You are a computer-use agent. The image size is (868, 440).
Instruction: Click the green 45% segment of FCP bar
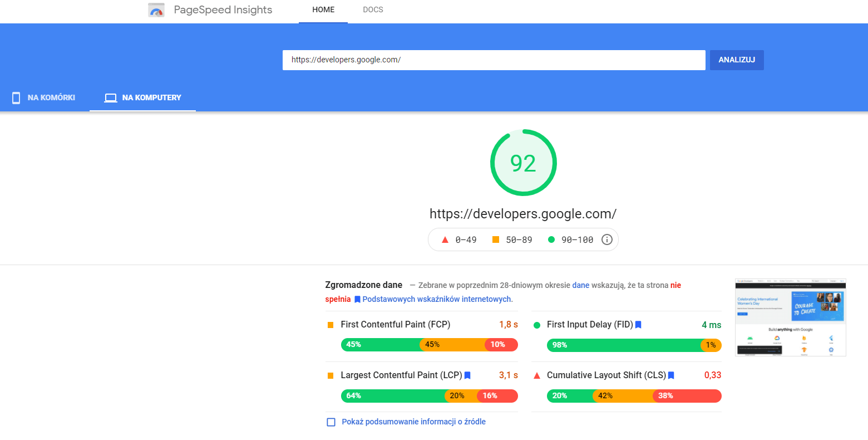[x=381, y=345]
